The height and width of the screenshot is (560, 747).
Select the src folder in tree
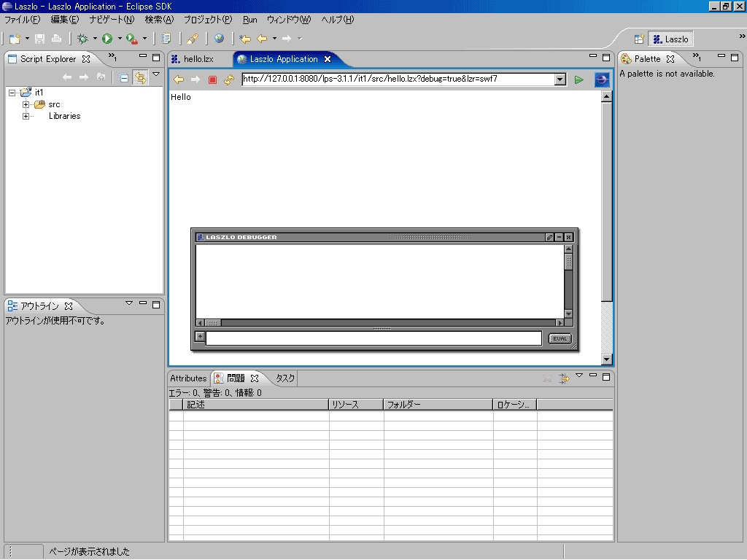(54, 104)
